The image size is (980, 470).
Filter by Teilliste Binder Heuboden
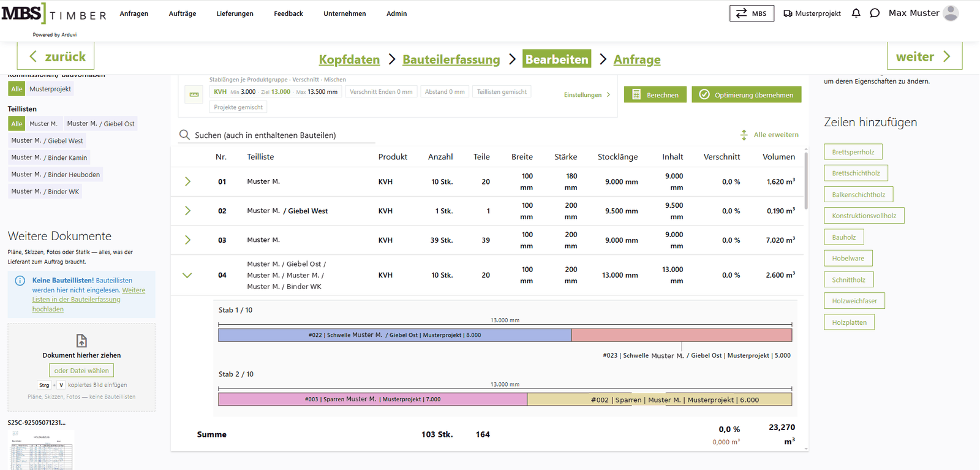point(55,175)
